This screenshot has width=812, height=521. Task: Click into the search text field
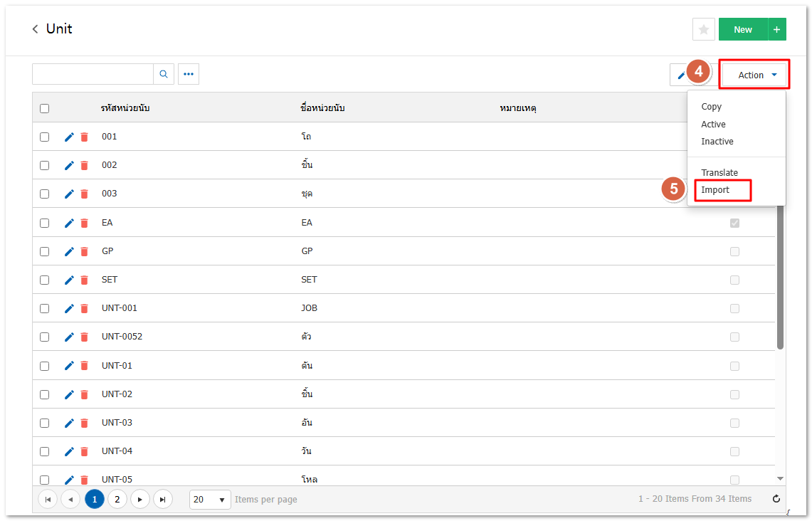pyautogui.click(x=93, y=74)
